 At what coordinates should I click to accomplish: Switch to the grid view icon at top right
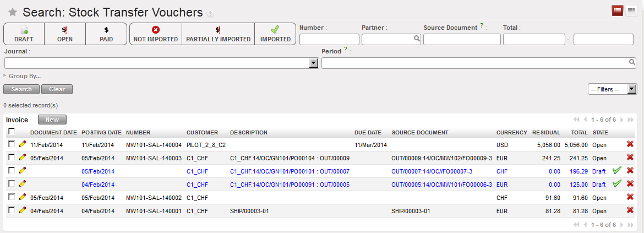coord(631,10)
